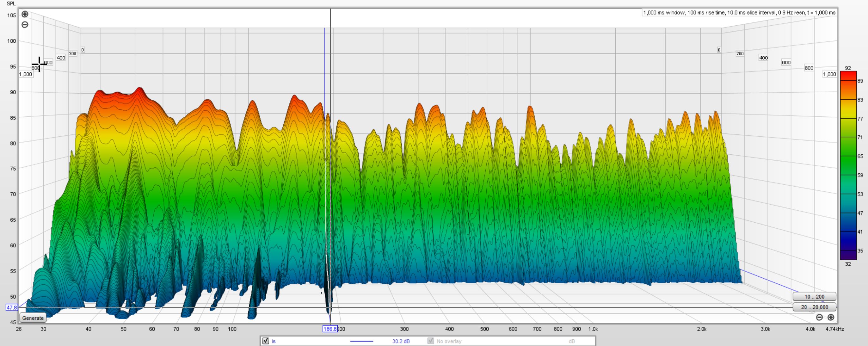Image resolution: width=868 pixels, height=346 pixels.
Task: Click the window settings info text at top right
Action: tap(739, 12)
